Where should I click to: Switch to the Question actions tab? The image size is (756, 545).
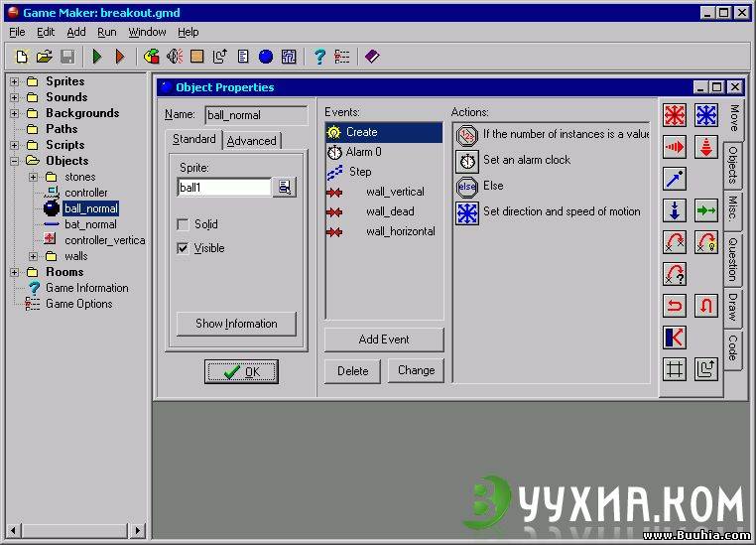[732, 259]
